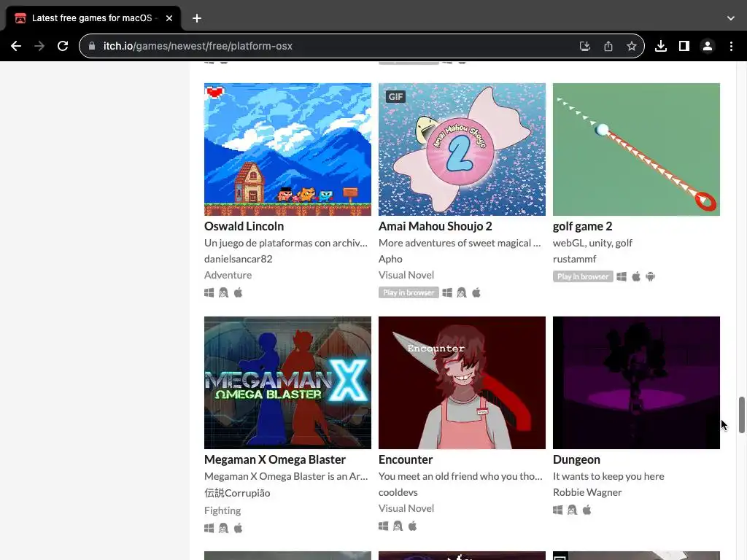This screenshot has width=747, height=560.
Task: Visit author rustammf's page
Action: [575, 259]
